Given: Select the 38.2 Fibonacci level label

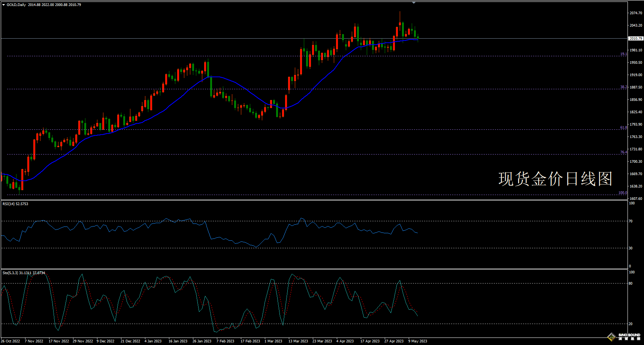Looking at the screenshot, I should (623, 87).
